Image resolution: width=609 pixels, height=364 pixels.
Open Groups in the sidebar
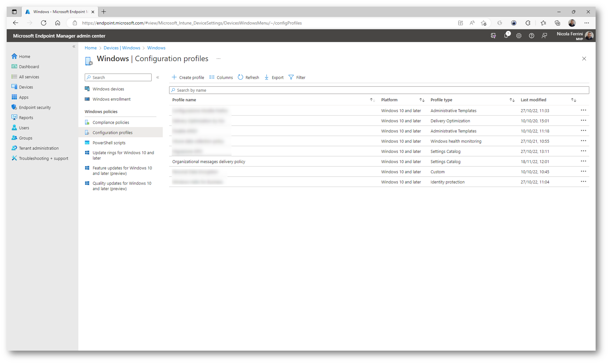pyautogui.click(x=22, y=138)
